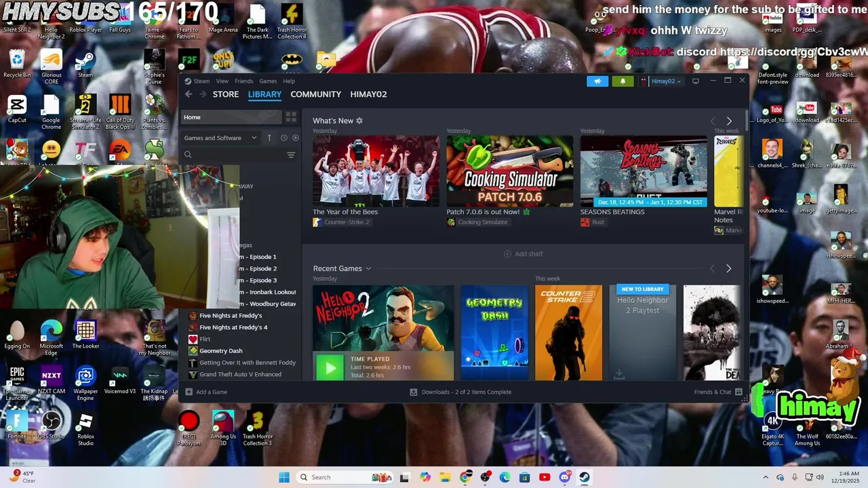Open SEASONS BEATINGS Rust news thumbnail
The image size is (868, 488).
[644, 171]
